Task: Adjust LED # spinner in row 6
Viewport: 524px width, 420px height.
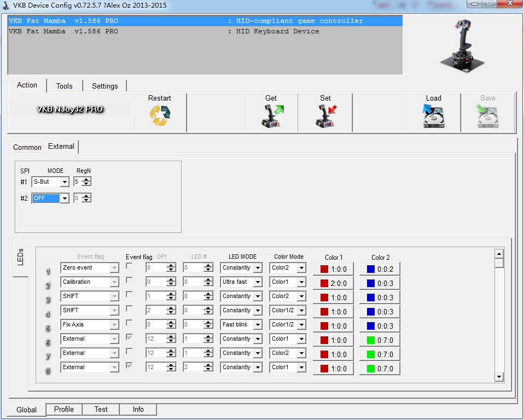Action: tap(208, 339)
